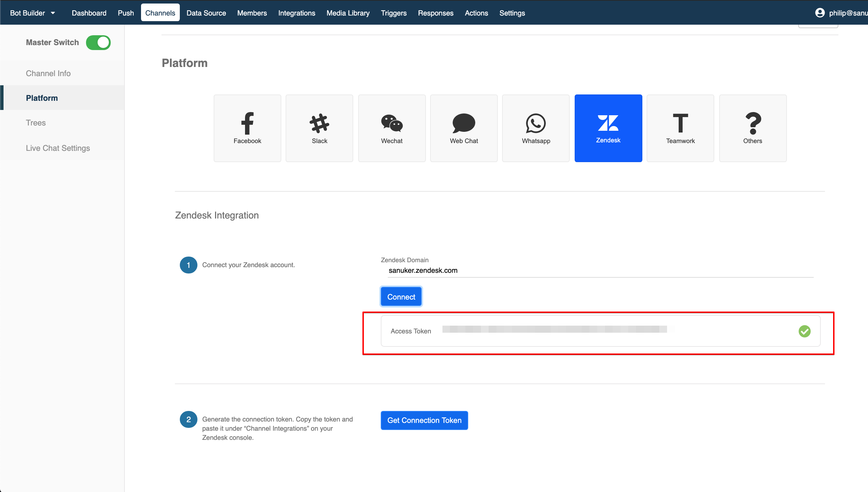
Task: Select the Others platform tile
Action: click(x=753, y=128)
